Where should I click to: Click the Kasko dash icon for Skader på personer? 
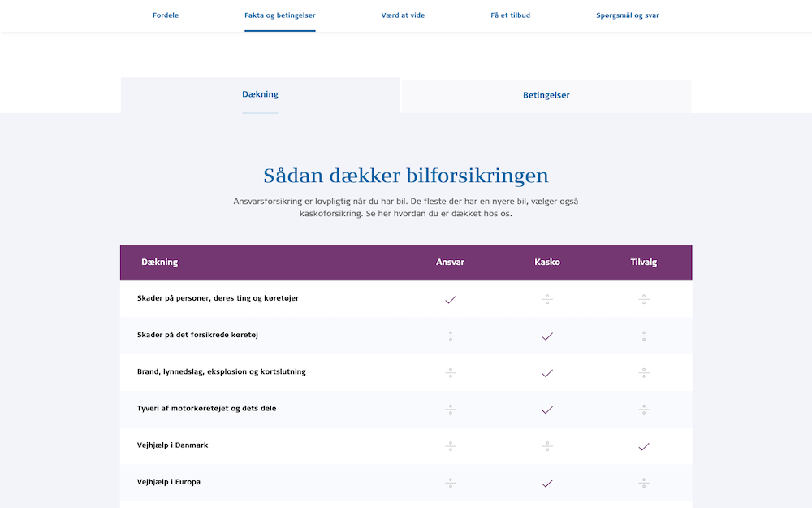[547, 299]
